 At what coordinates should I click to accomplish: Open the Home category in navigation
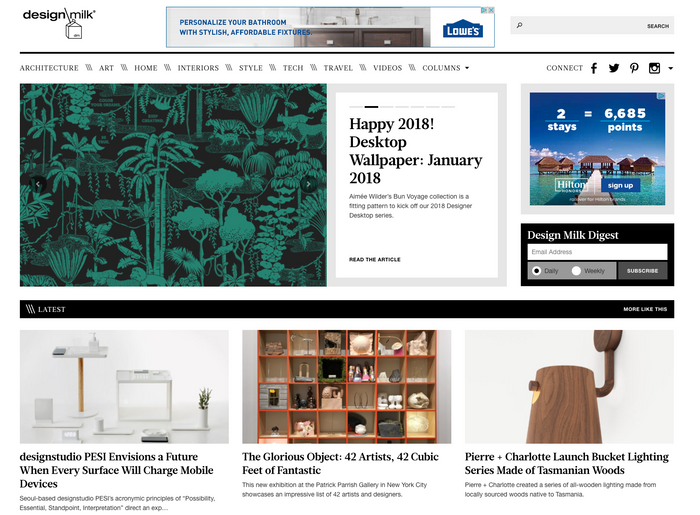(x=146, y=68)
